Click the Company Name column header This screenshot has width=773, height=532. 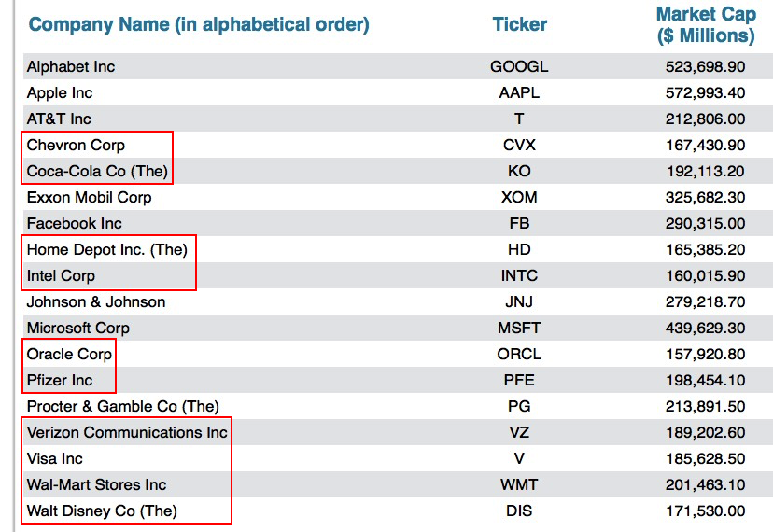click(199, 24)
